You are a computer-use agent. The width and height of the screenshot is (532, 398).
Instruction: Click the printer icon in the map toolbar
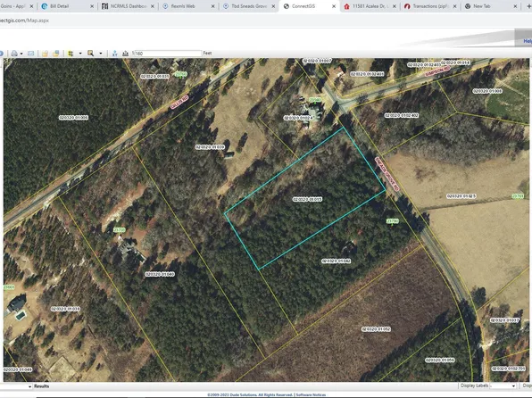pos(14,54)
